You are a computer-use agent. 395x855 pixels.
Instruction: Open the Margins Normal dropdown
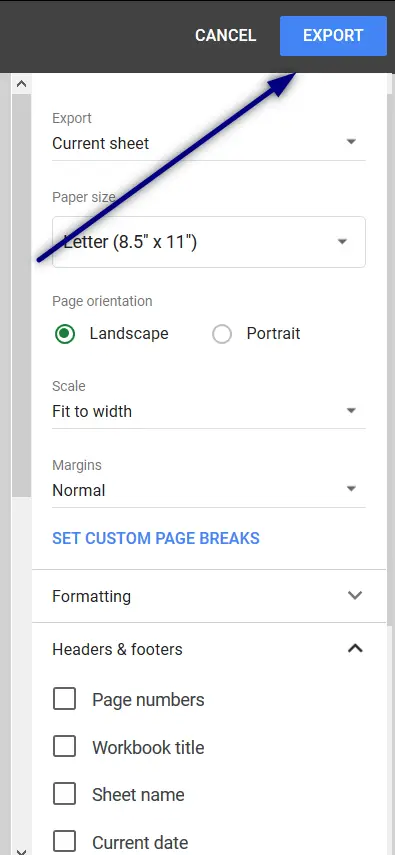pos(208,490)
